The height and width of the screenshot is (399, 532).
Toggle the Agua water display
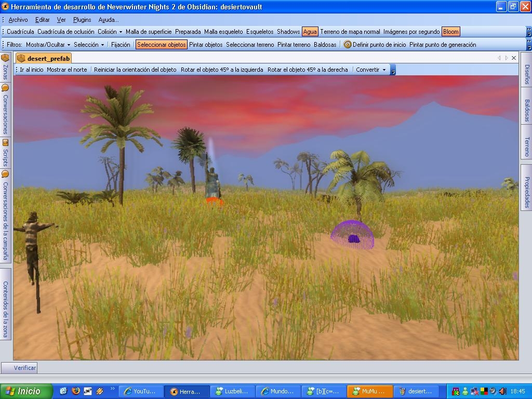[310, 32]
